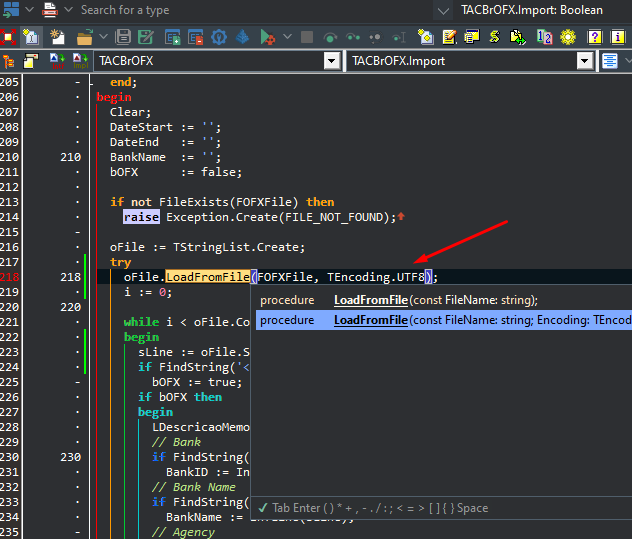Click the 'raise' keyword on line 214

141,217
